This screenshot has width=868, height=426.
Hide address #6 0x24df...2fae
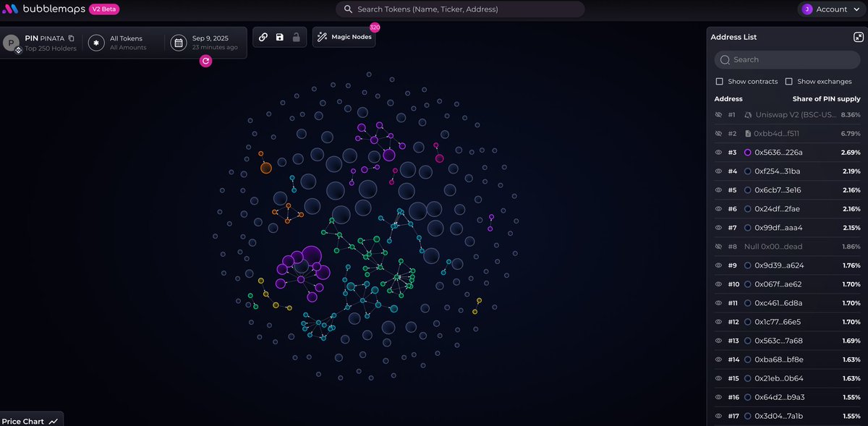pos(719,209)
